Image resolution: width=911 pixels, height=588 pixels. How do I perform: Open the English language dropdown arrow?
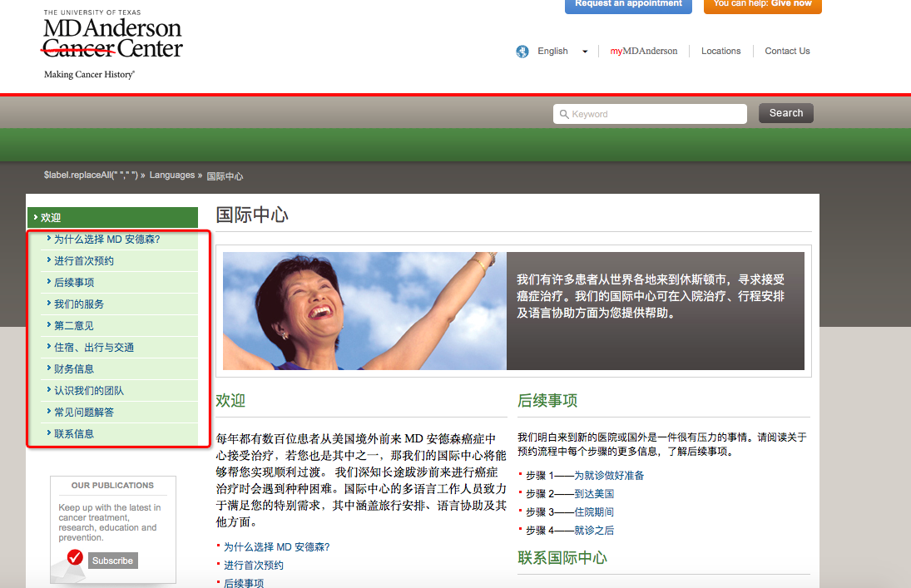(x=585, y=52)
